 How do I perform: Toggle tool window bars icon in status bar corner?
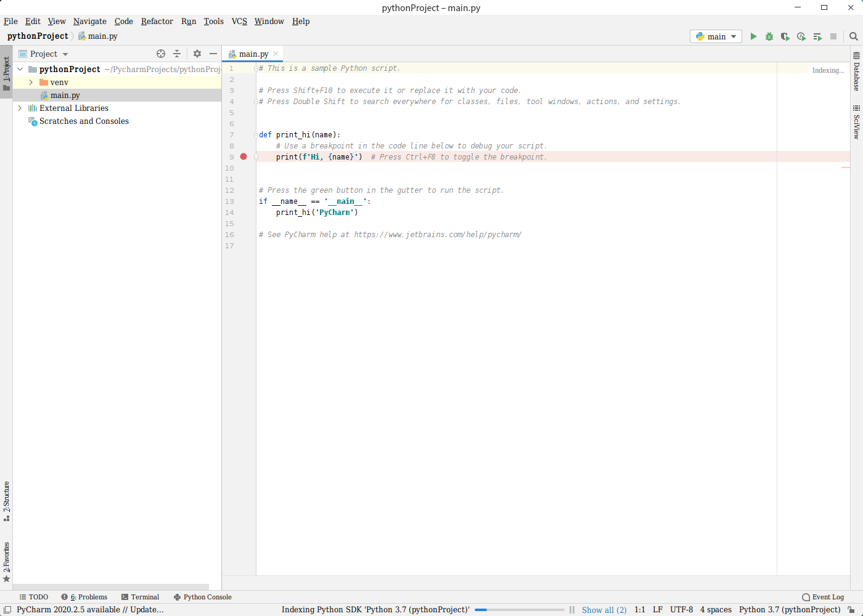(7, 609)
